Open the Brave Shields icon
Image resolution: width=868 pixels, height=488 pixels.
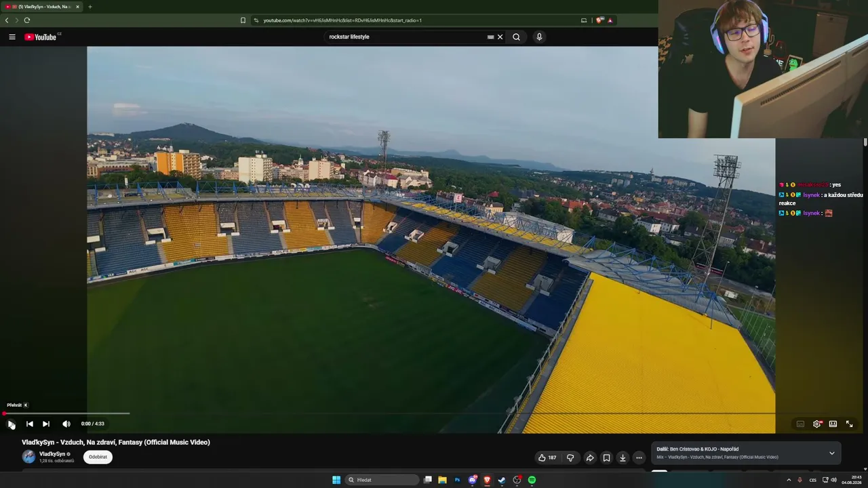pyautogui.click(x=599, y=20)
